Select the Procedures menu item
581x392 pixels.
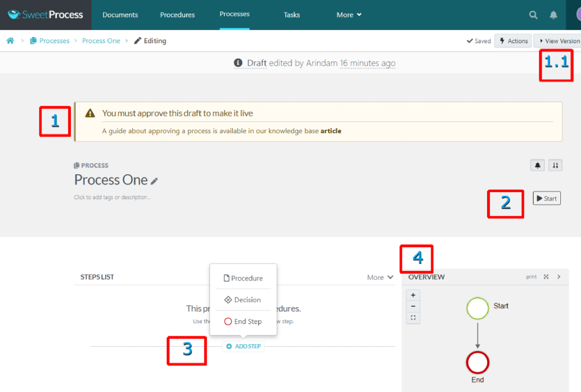point(178,14)
